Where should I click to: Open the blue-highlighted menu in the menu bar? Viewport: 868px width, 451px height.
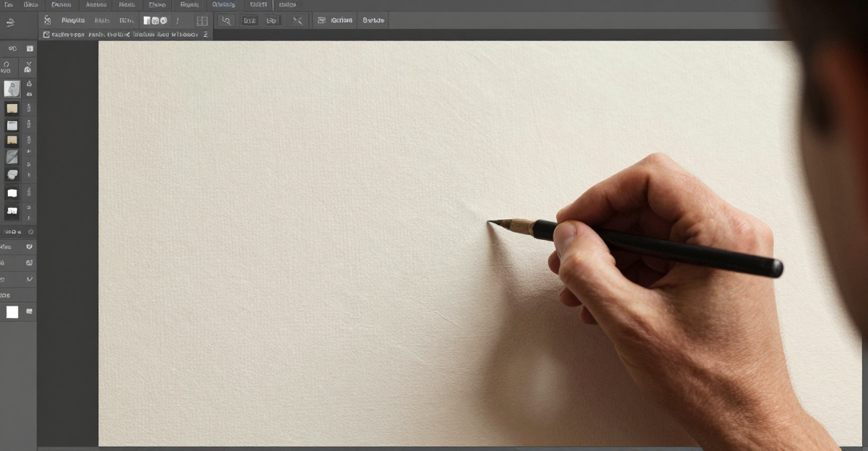point(224,4)
